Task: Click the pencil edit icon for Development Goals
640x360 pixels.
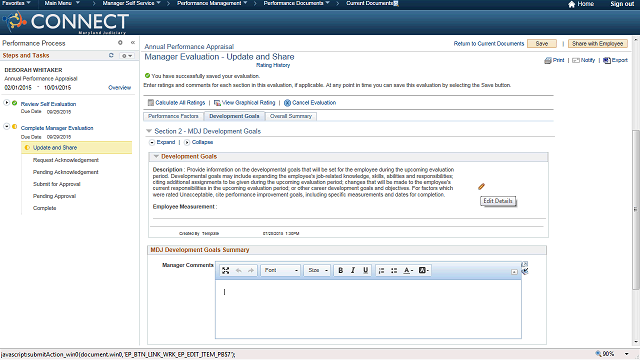Action: tap(481, 187)
